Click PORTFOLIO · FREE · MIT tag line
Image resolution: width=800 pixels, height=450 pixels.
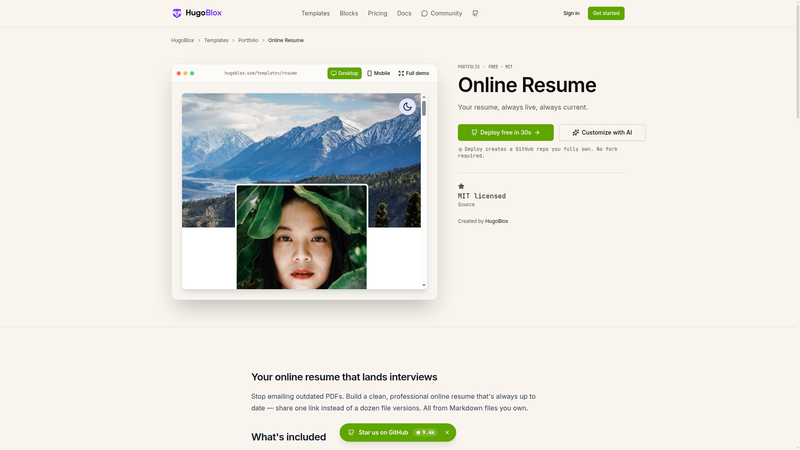[485, 67]
